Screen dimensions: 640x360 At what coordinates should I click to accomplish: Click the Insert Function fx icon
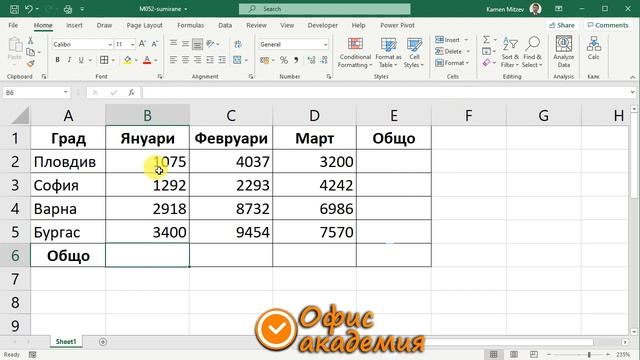tap(131, 93)
